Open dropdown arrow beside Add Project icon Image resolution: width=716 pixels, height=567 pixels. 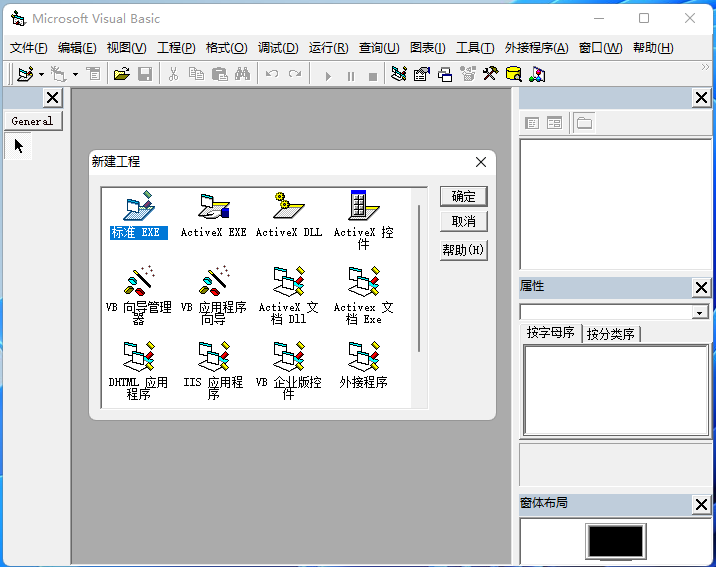click(41, 74)
